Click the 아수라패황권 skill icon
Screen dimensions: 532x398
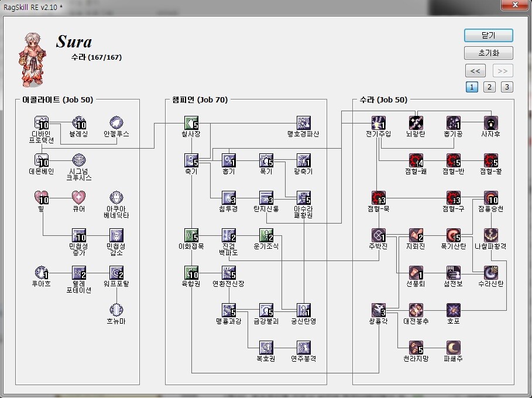(x=303, y=198)
